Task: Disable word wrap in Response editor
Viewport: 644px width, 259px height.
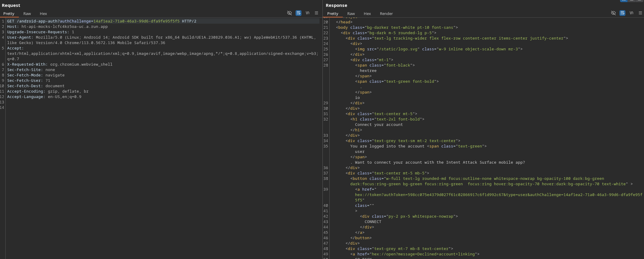Action: point(622,13)
